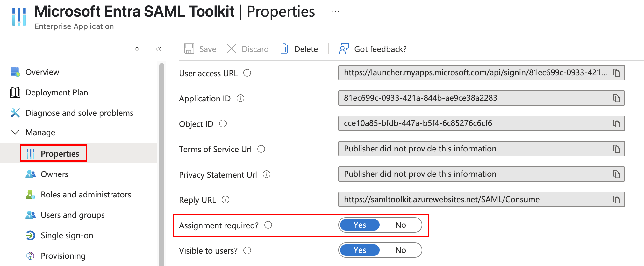The width and height of the screenshot is (644, 266).
Task: Click the Microsoft Entra SAML Toolkit app logo
Action: point(19,16)
